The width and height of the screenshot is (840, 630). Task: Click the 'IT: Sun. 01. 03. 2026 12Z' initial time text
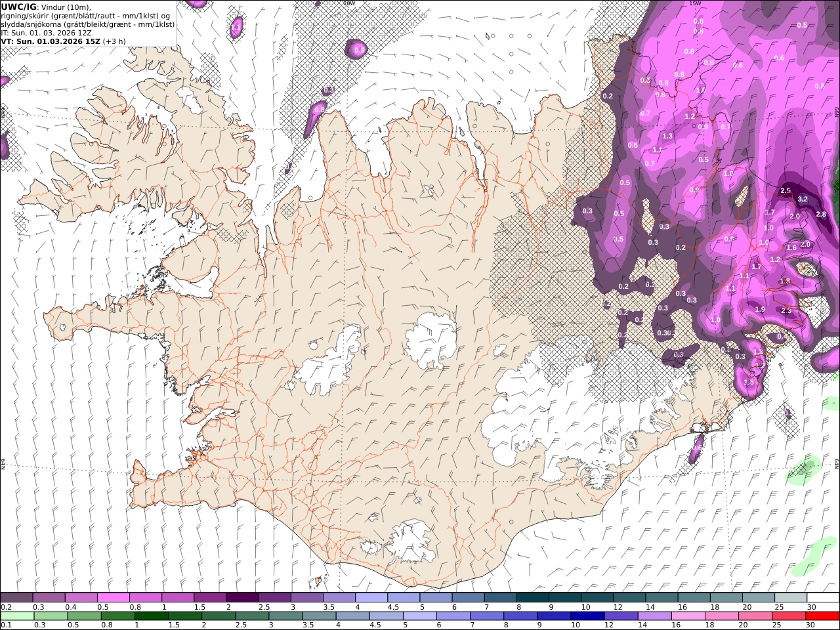tap(46, 32)
